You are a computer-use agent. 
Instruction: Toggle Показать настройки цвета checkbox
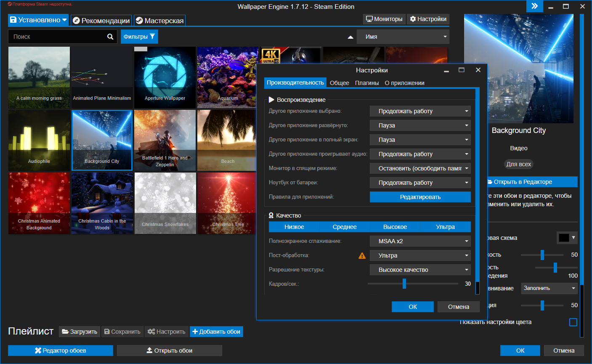click(573, 322)
